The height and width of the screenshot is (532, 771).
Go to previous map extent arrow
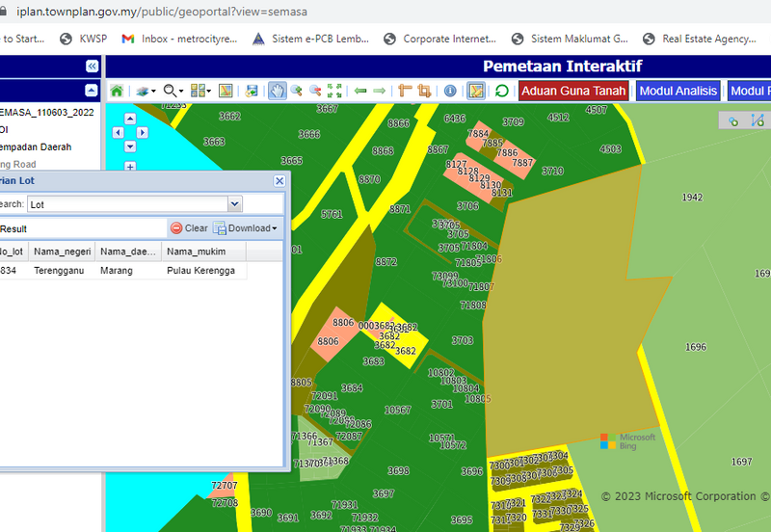[360, 91]
